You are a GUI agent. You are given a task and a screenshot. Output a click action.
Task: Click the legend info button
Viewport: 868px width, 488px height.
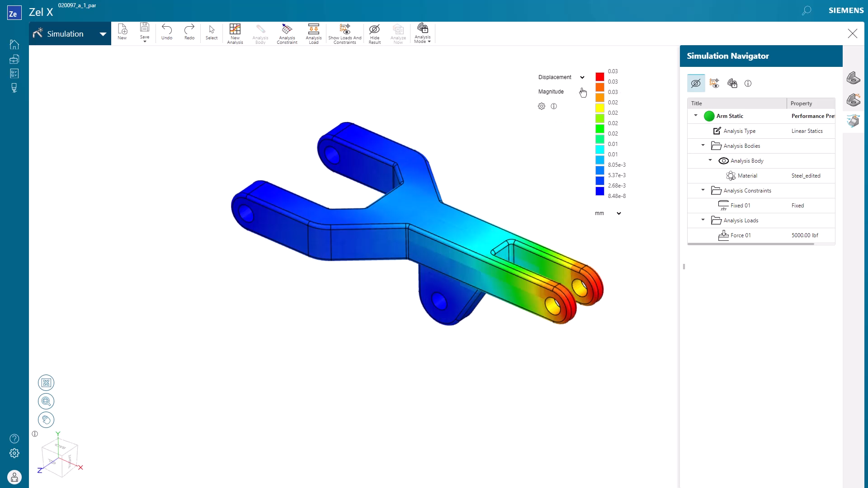click(x=554, y=106)
